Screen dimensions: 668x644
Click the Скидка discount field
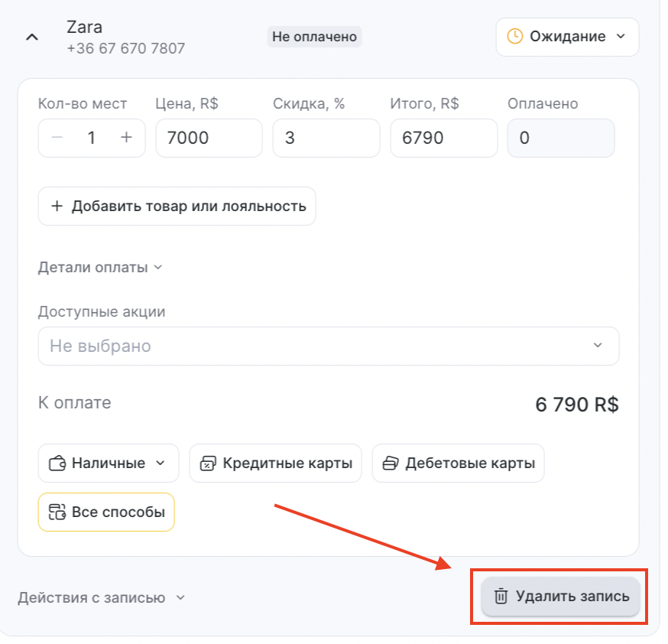[x=326, y=138]
